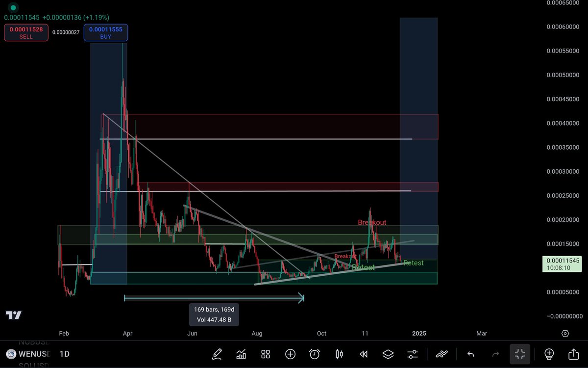Redo the last chart action
Screen dimensions: 588x368
(x=495, y=354)
